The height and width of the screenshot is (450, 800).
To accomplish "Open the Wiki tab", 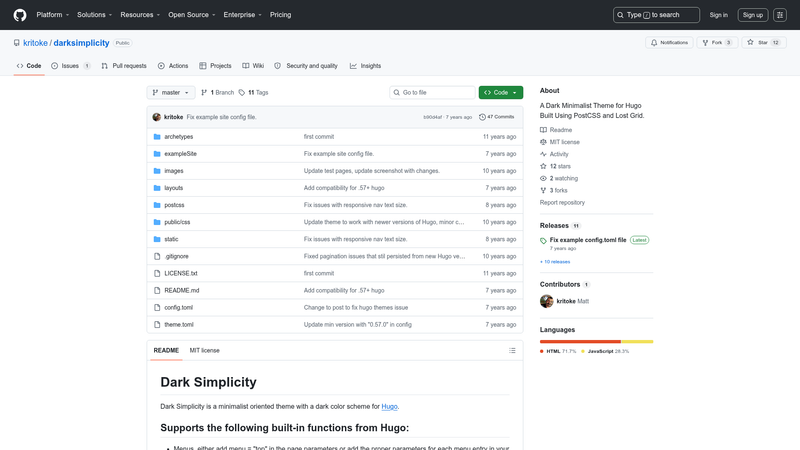I will 253,66.
